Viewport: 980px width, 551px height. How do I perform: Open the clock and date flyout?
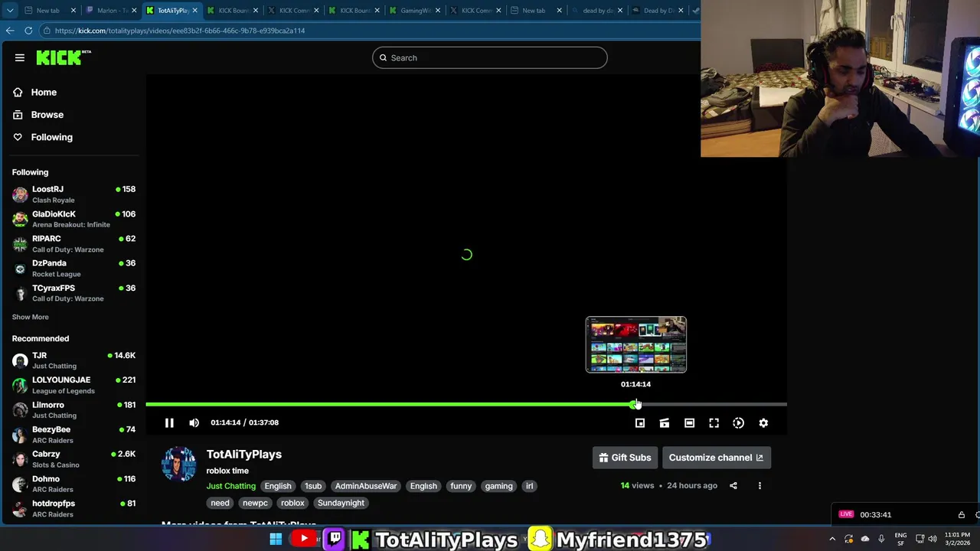click(x=959, y=539)
